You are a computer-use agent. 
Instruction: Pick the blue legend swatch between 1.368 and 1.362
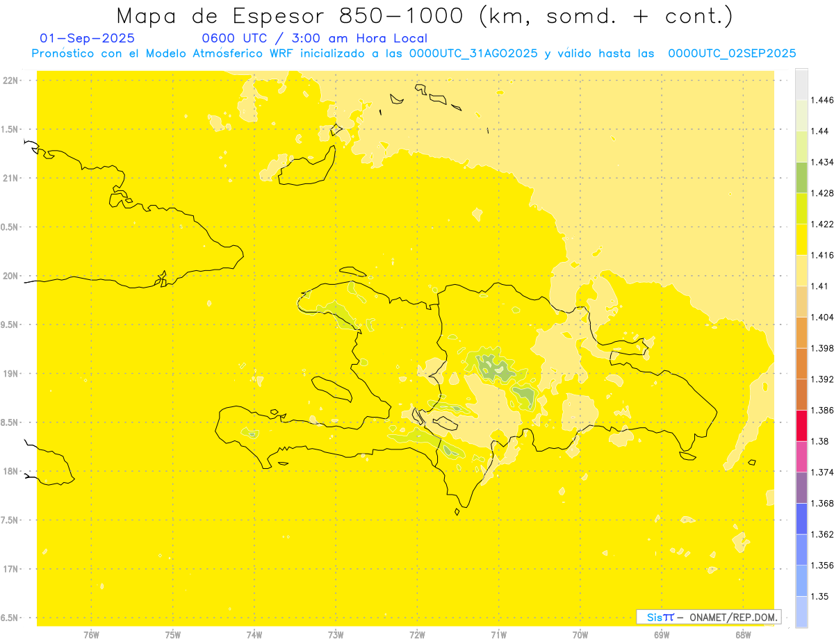(801, 519)
